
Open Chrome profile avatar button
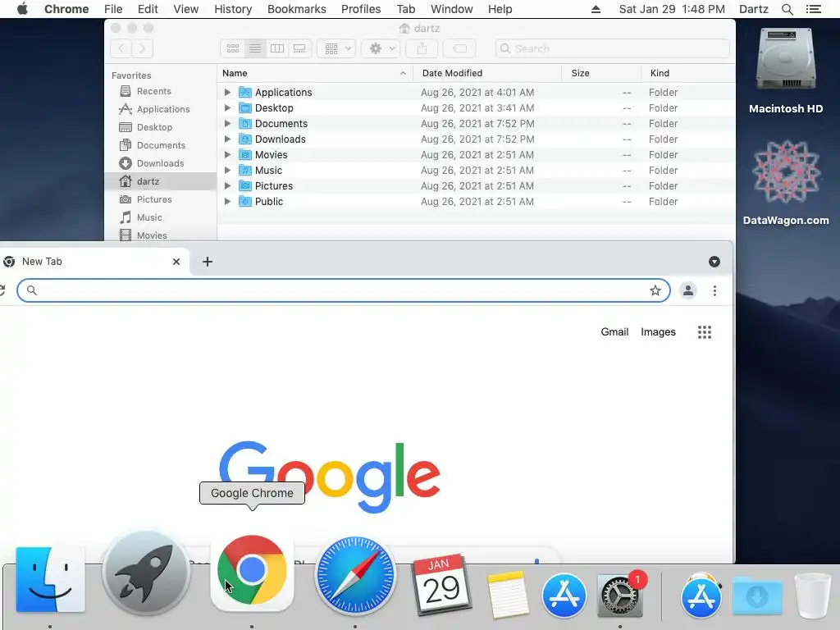tap(688, 290)
